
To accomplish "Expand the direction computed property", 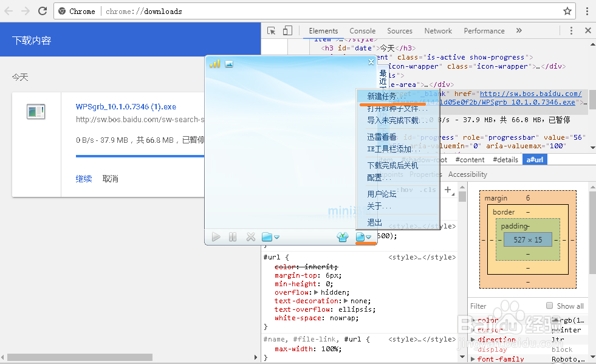I will coord(473,340).
